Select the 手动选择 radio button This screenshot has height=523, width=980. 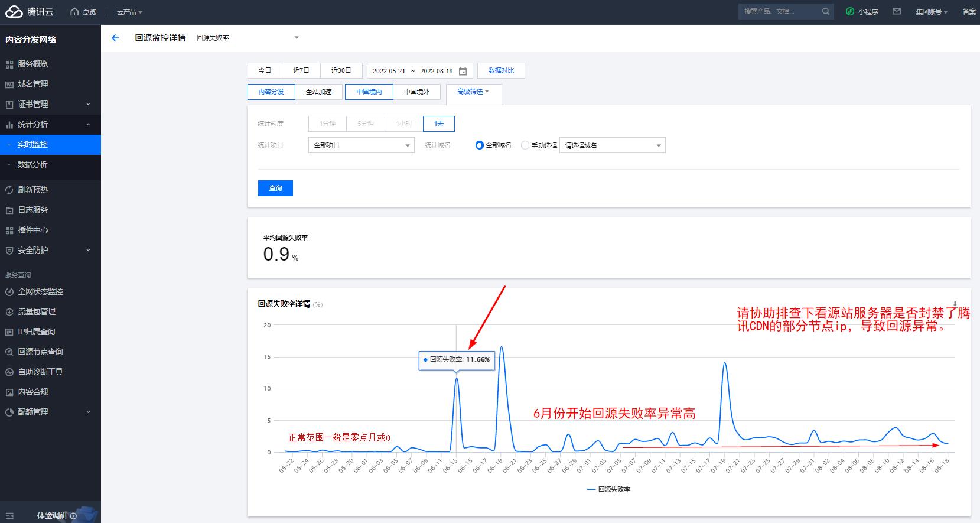525,145
